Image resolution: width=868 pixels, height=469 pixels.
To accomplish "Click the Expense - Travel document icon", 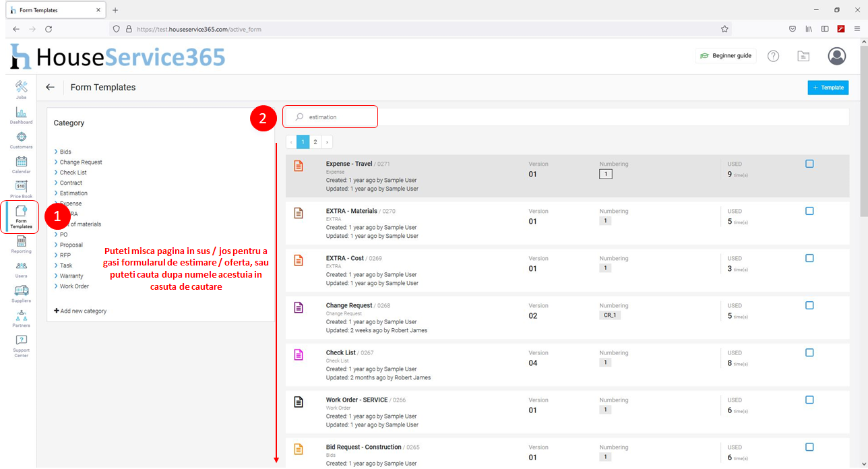I will (x=299, y=166).
